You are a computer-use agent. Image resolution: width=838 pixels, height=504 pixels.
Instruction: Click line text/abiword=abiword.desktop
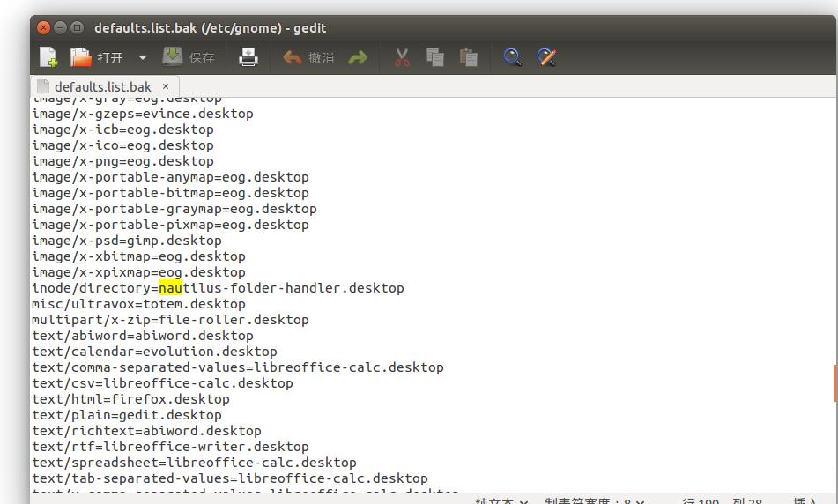coord(143,336)
